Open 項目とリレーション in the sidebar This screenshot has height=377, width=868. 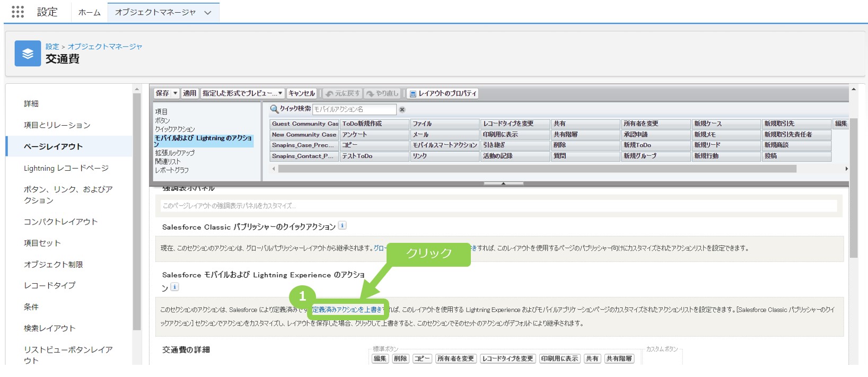pos(57,125)
